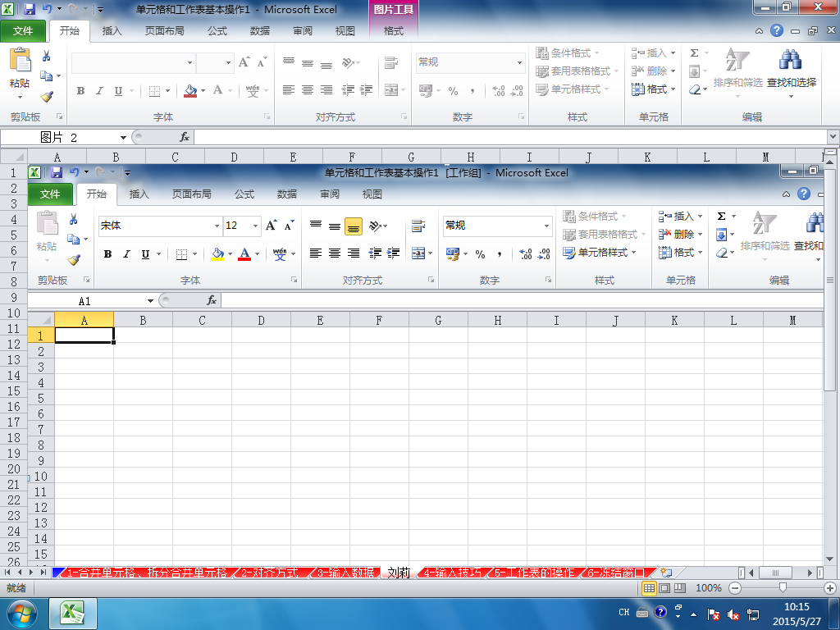Image resolution: width=840 pixels, height=630 pixels.
Task: Click the Excel icon on the Windows taskbar
Action: click(x=73, y=613)
